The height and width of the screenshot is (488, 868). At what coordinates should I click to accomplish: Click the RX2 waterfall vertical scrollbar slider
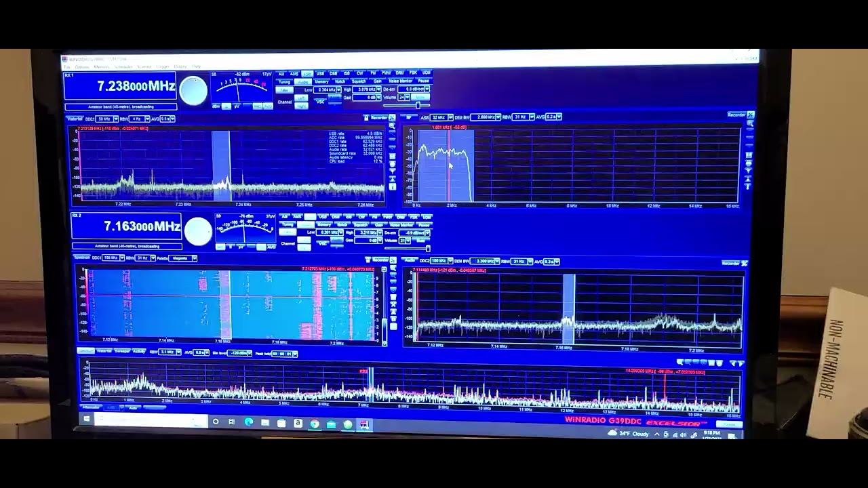(x=384, y=329)
